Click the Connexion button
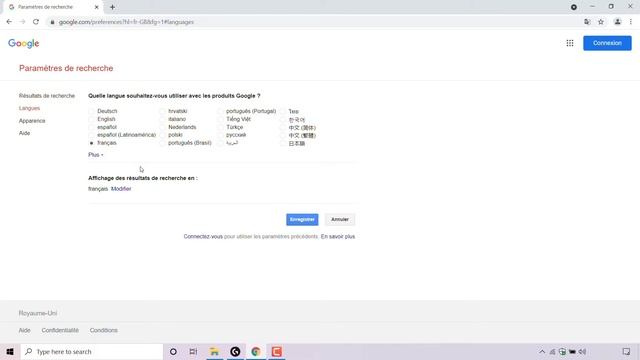This screenshot has width=640, height=360. coord(607,43)
